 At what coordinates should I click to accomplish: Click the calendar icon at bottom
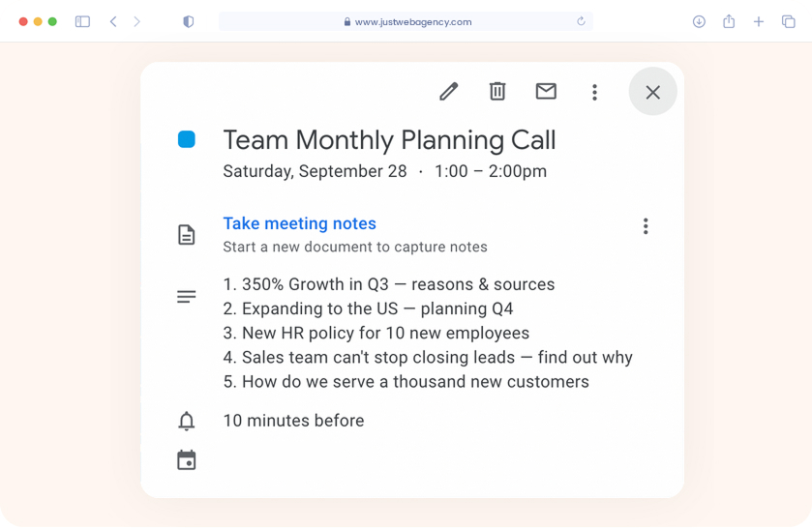pyautogui.click(x=187, y=460)
